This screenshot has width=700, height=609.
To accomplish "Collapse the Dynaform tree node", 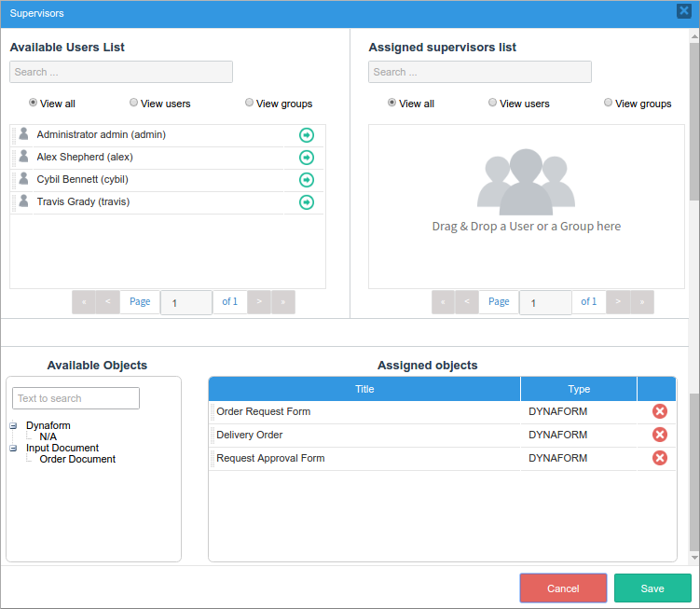I will pyautogui.click(x=13, y=426).
